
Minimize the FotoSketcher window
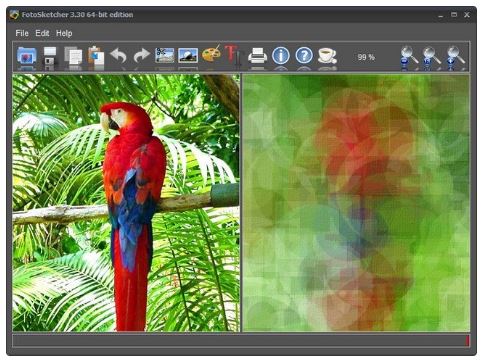(x=441, y=15)
